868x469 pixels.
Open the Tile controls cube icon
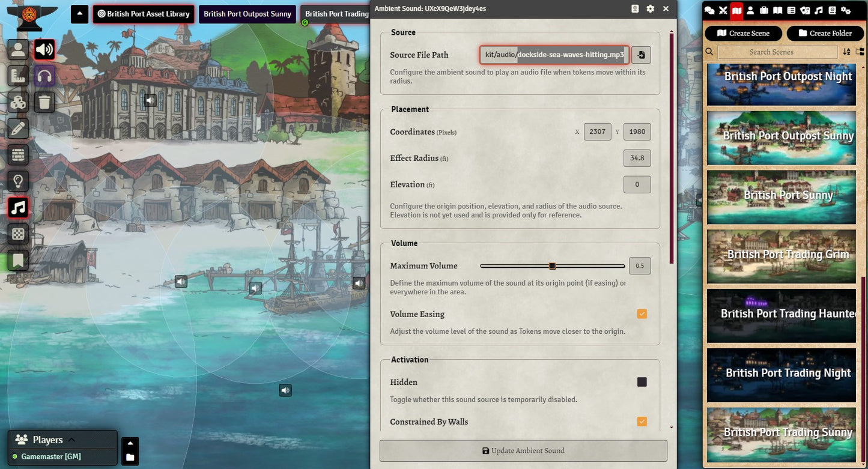pos(18,102)
